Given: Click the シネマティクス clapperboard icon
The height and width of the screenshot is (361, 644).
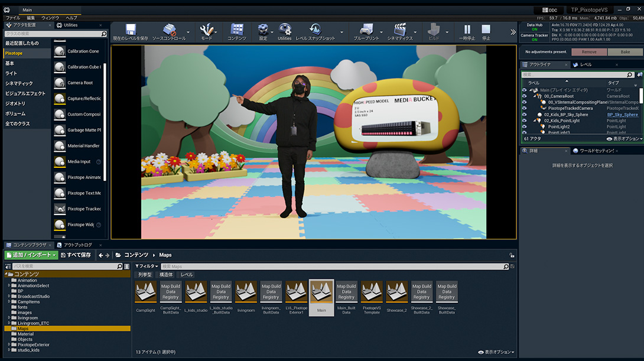Looking at the screenshot, I should pos(399,29).
